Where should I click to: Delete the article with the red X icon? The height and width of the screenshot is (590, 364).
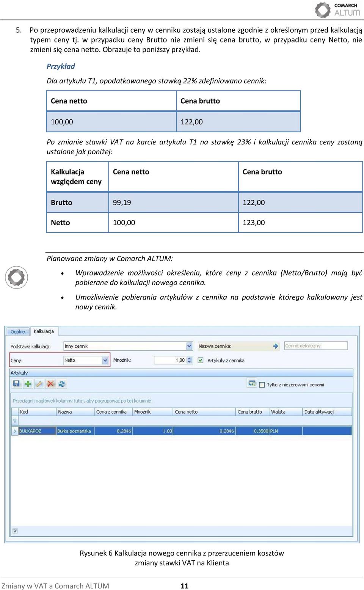[50, 384]
